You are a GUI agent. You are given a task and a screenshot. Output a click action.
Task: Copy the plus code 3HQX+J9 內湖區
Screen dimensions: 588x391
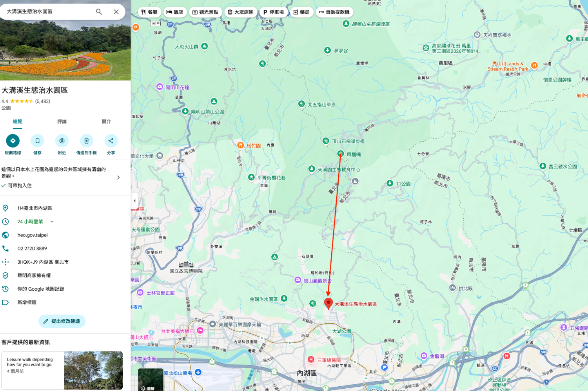coord(43,262)
